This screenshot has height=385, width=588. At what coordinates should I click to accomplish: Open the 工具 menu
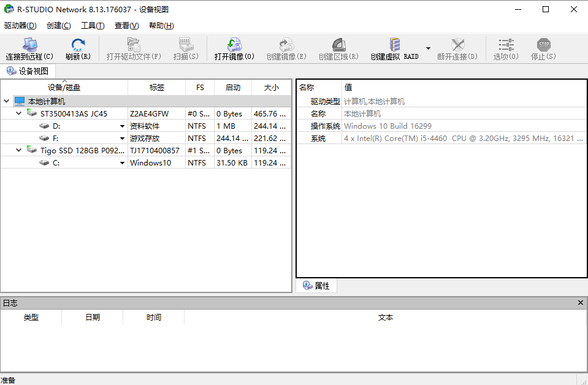point(93,25)
